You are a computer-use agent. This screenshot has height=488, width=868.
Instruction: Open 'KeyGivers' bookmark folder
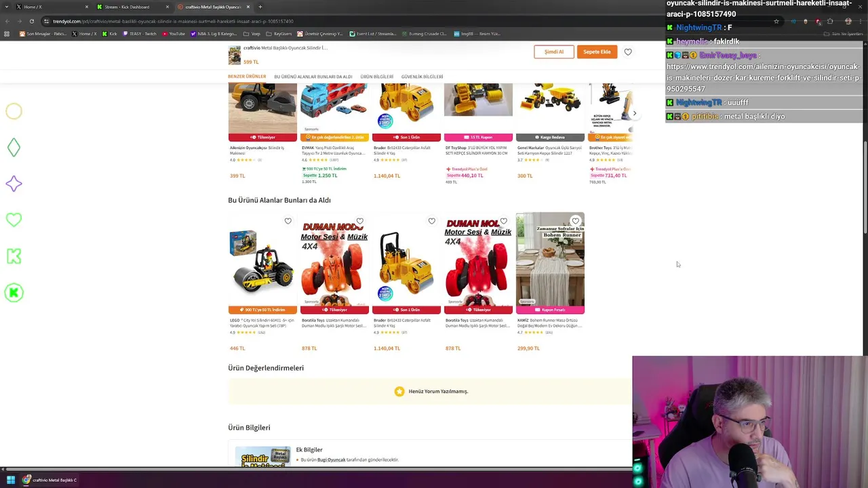pos(279,34)
